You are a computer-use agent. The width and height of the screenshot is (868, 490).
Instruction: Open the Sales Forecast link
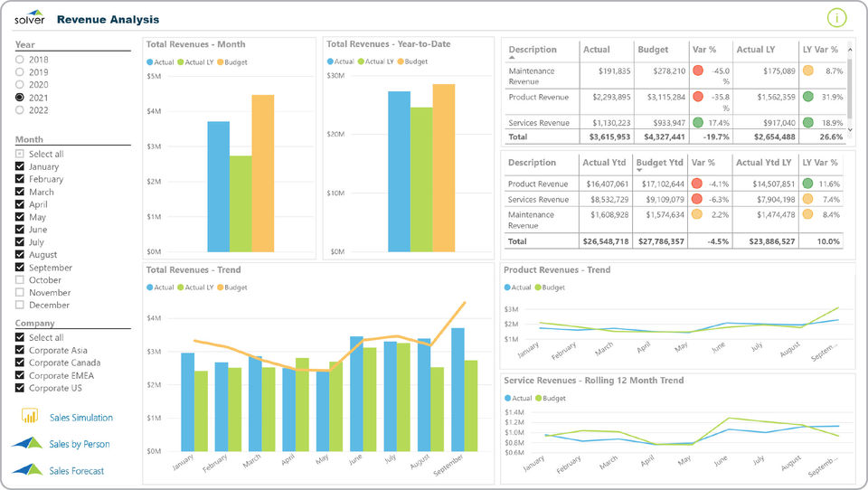click(76, 471)
